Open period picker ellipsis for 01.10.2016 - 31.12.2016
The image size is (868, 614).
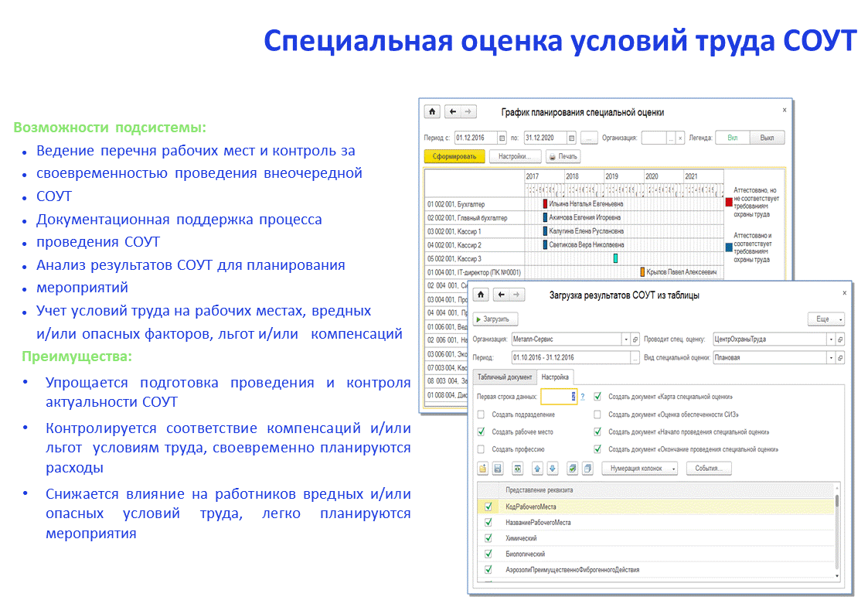click(635, 358)
